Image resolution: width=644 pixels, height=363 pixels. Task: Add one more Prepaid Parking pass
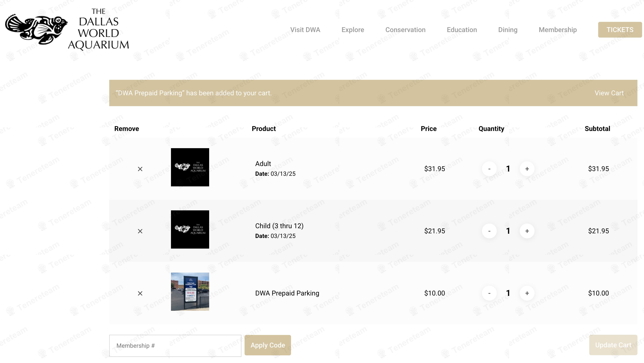pyautogui.click(x=527, y=293)
